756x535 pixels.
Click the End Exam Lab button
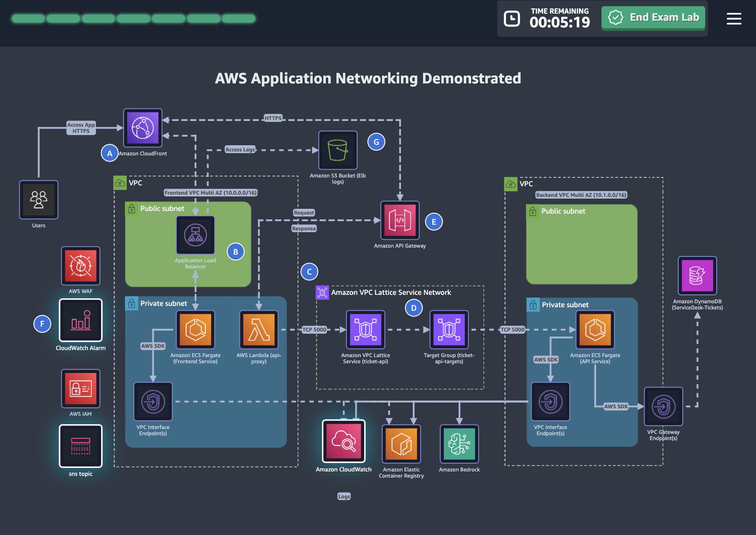click(654, 18)
